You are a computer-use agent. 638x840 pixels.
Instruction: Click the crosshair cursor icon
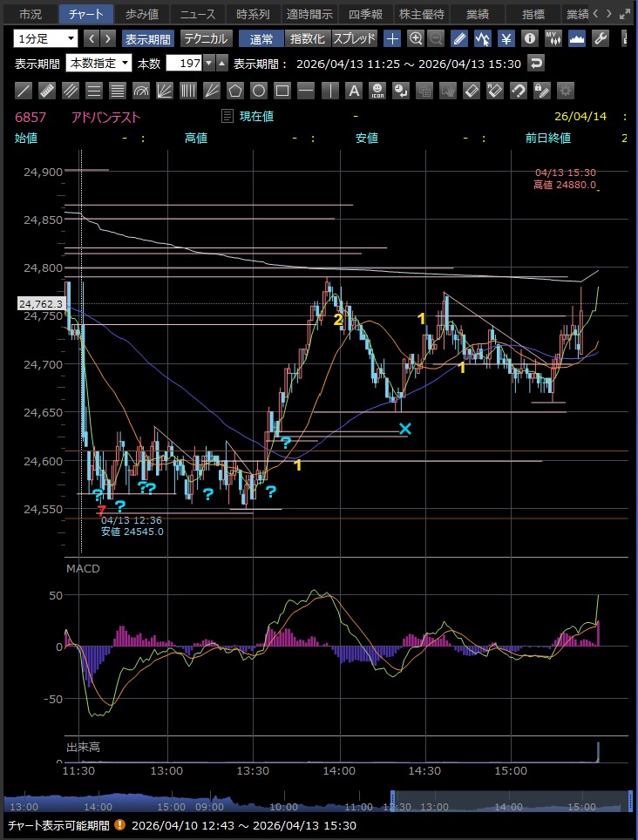tap(393, 38)
